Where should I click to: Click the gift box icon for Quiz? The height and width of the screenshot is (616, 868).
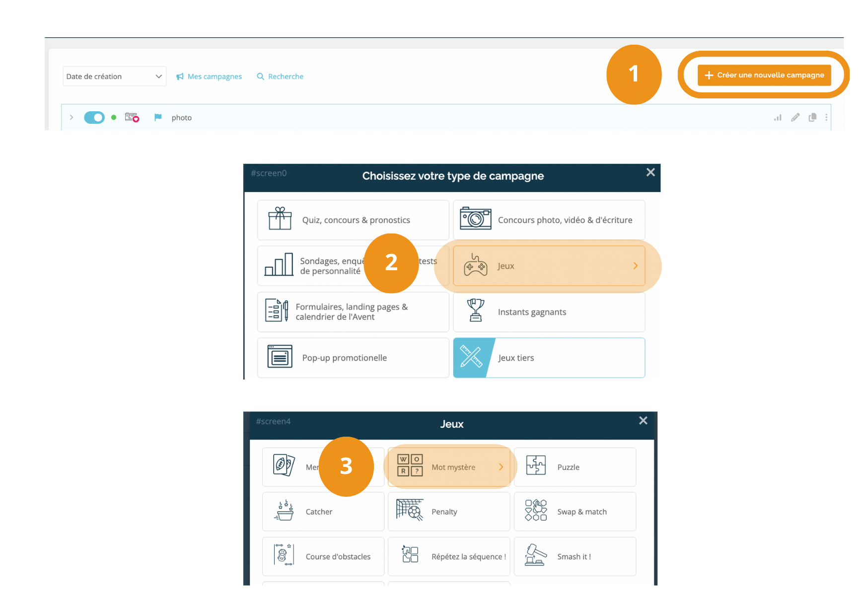coord(280,219)
